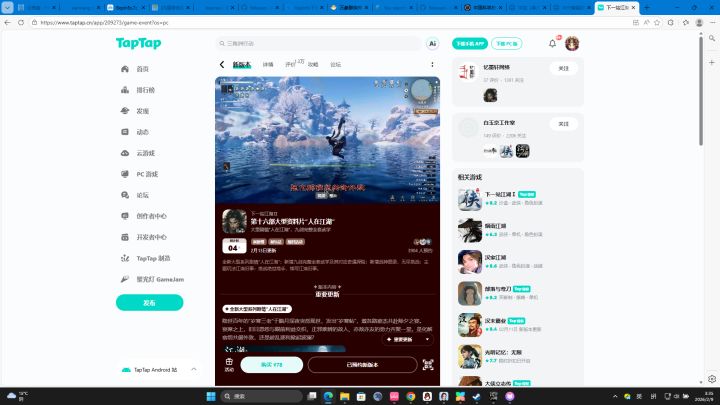Click the TapTap search field
720x405 pixels.
[x=318, y=43]
